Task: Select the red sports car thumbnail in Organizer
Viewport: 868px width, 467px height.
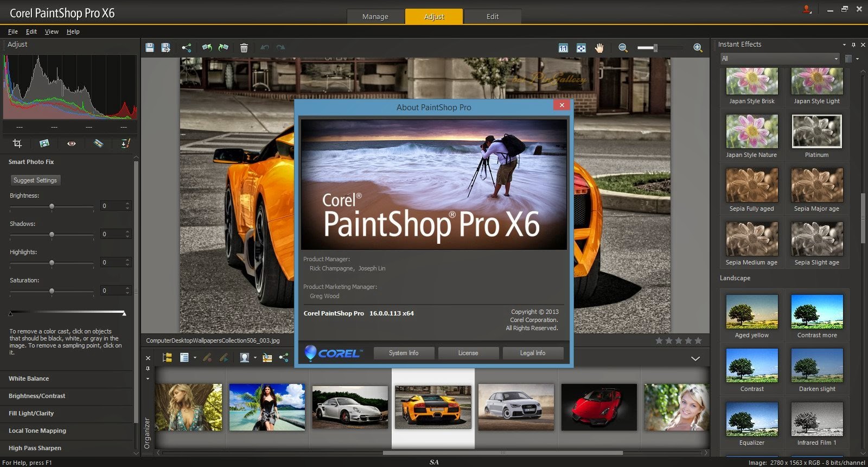Action: [599, 407]
